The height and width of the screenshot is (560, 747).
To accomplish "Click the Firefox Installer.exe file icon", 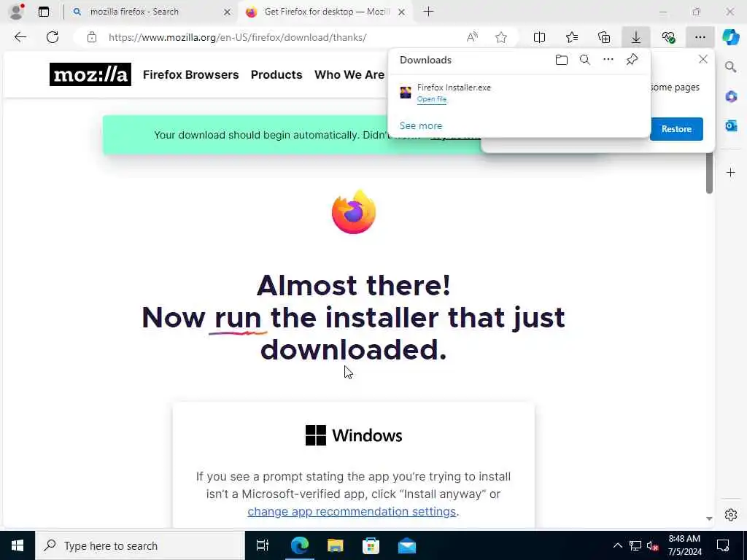I will pyautogui.click(x=406, y=93).
